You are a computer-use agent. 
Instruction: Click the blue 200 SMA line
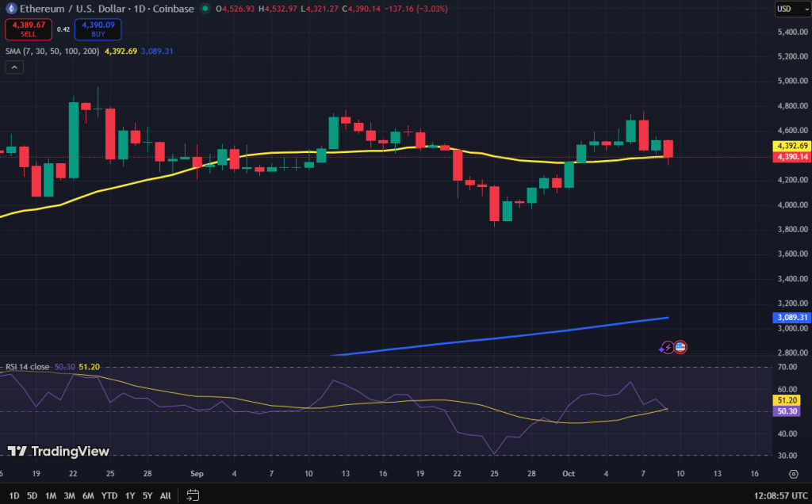tap(500, 338)
